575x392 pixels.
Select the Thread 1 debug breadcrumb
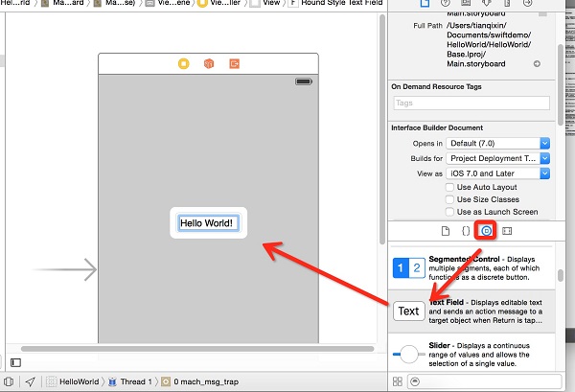(x=131, y=381)
